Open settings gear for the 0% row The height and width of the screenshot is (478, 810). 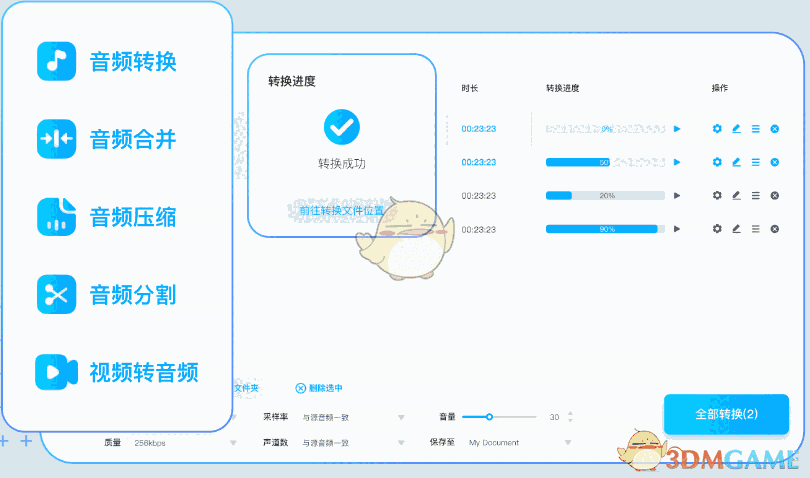[717, 129]
